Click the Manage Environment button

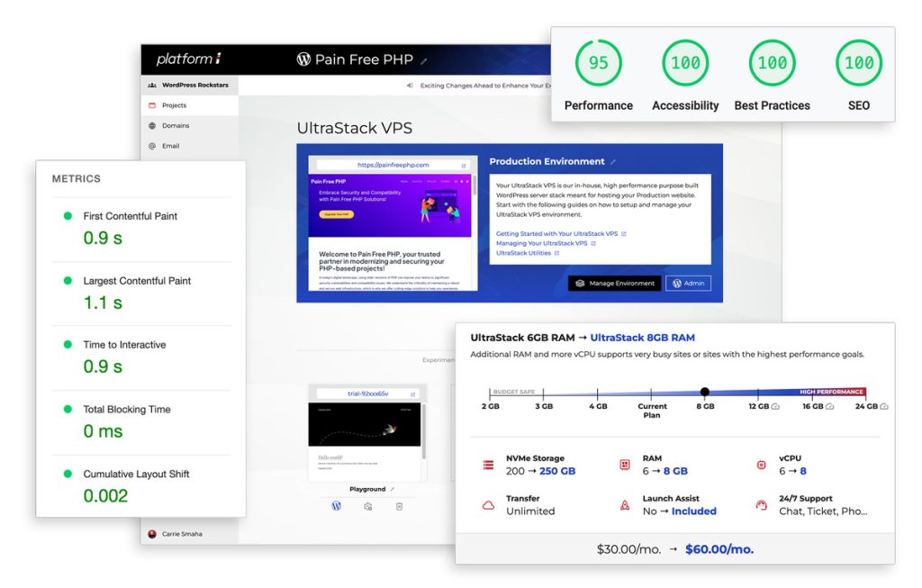[615, 283]
